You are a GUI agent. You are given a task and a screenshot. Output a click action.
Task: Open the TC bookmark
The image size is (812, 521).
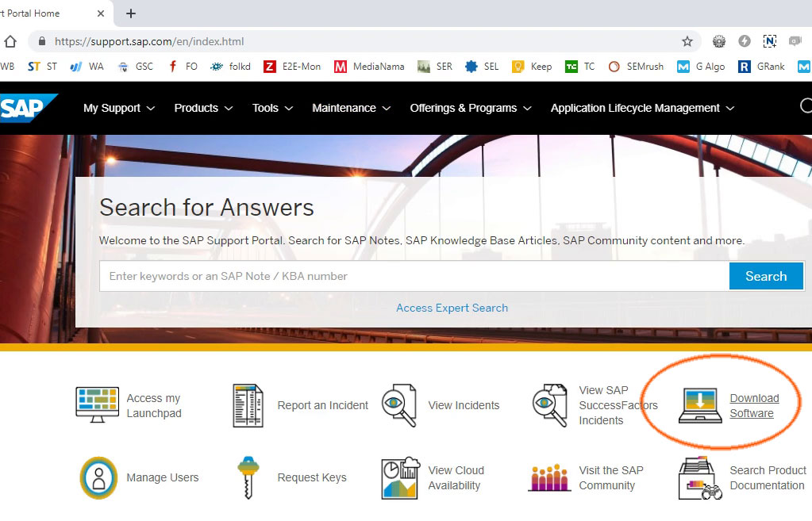click(x=579, y=67)
